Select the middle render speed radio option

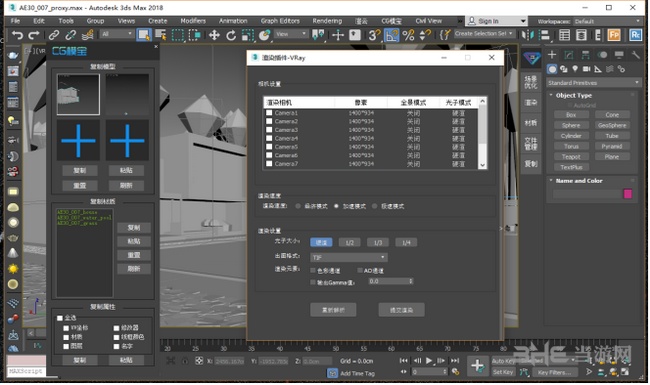pyautogui.click(x=336, y=206)
